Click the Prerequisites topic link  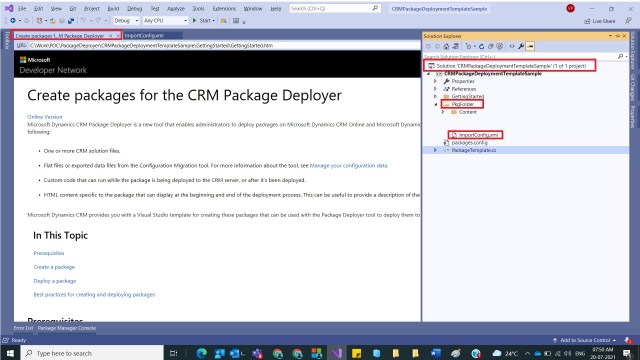coord(49,253)
